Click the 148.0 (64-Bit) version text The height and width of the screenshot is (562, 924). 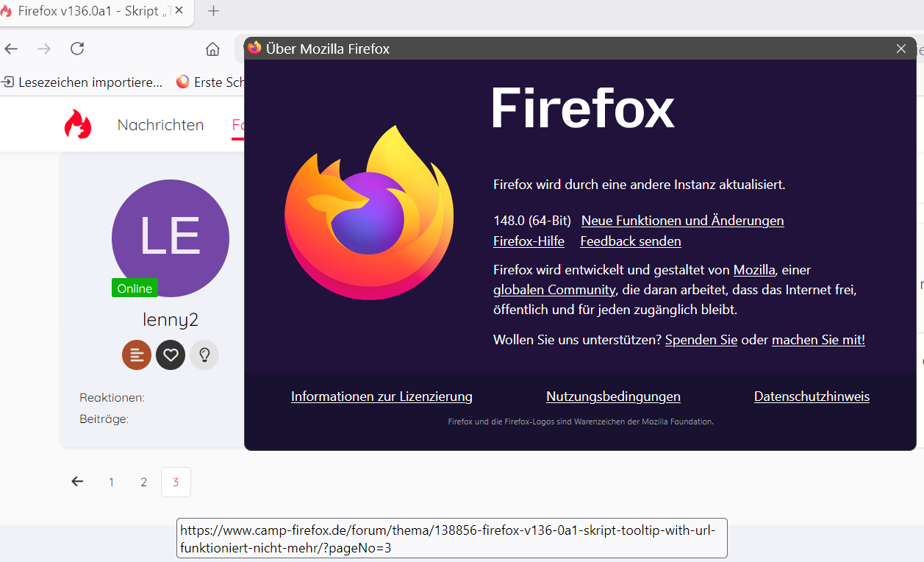pyautogui.click(x=532, y=220)
